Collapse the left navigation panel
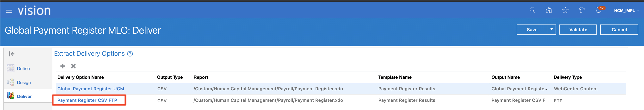 point(12,54)
